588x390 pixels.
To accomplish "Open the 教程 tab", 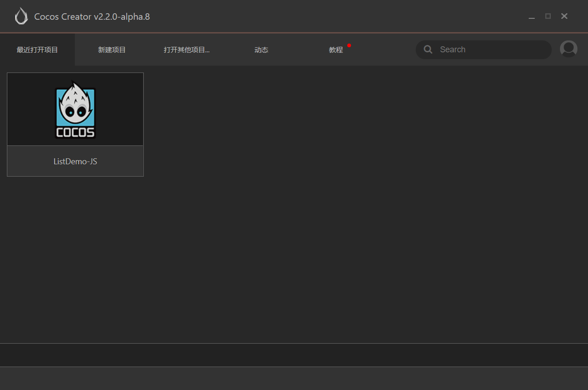I will [336, 50].
